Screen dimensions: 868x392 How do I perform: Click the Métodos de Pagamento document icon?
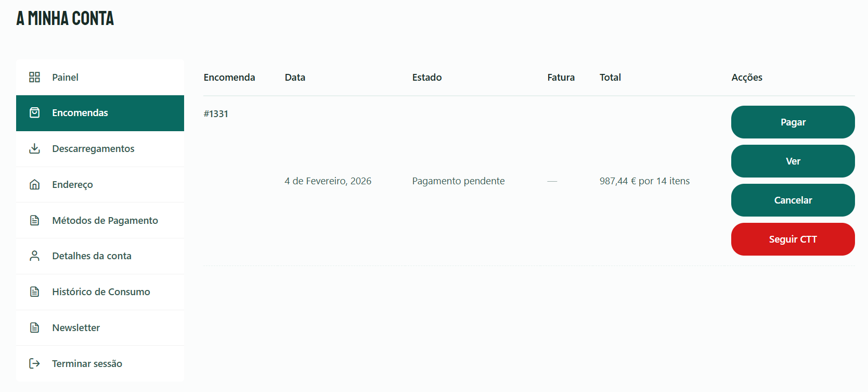coord(34,220)
